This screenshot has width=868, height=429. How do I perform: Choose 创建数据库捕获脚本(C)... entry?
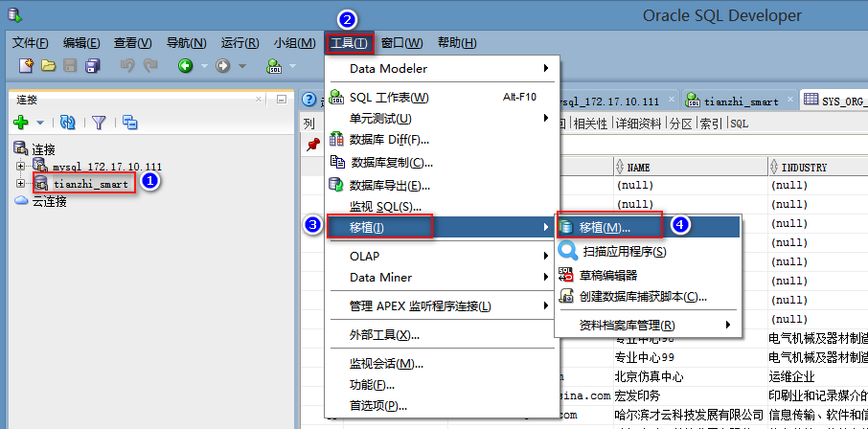(x=649, y=296)
